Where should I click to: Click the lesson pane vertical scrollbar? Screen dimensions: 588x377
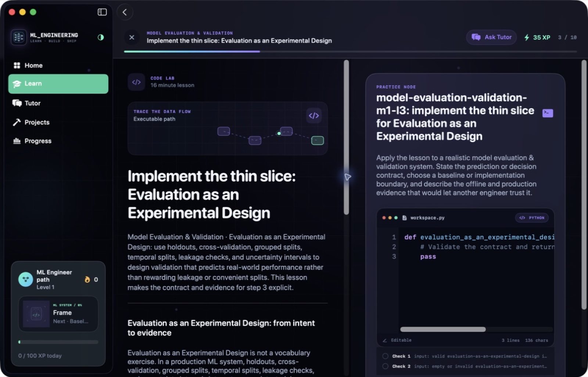[x=346, y=138]
